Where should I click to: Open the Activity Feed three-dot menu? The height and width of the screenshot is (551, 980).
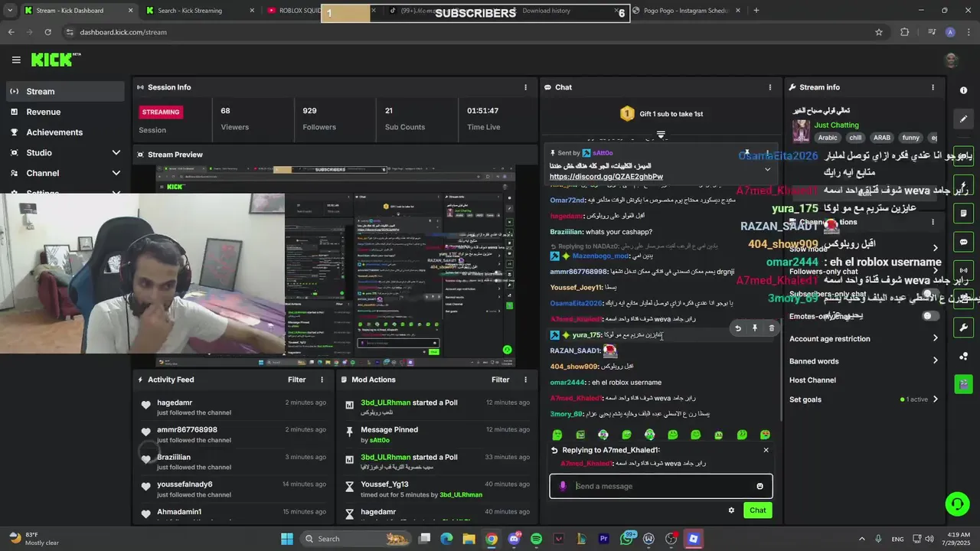[x=322, y=380]
